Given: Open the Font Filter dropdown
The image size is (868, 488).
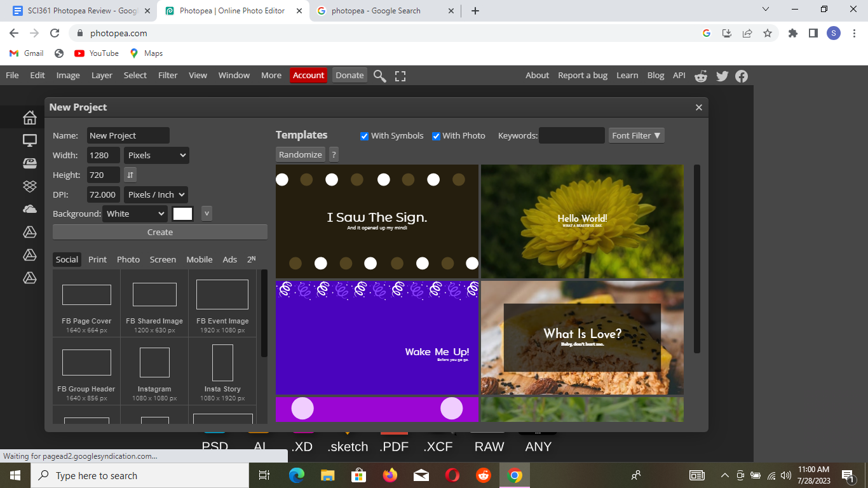Looking at the screenshot, I should pyautogui.click(x=636, y=135).
